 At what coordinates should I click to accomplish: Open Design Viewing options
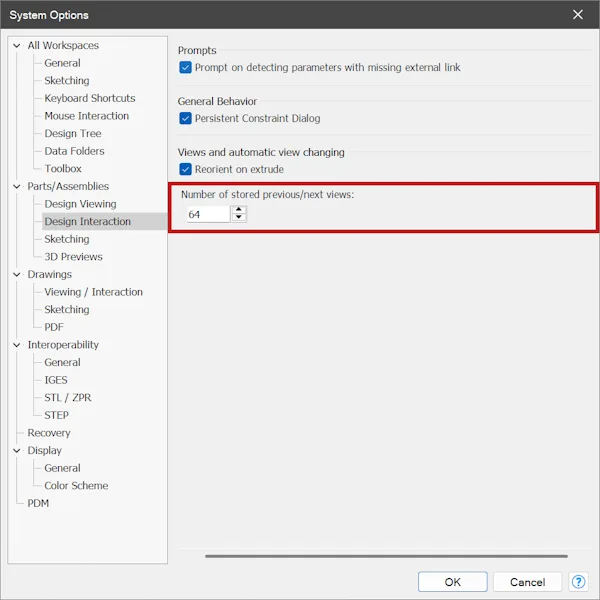coord(80,204)
